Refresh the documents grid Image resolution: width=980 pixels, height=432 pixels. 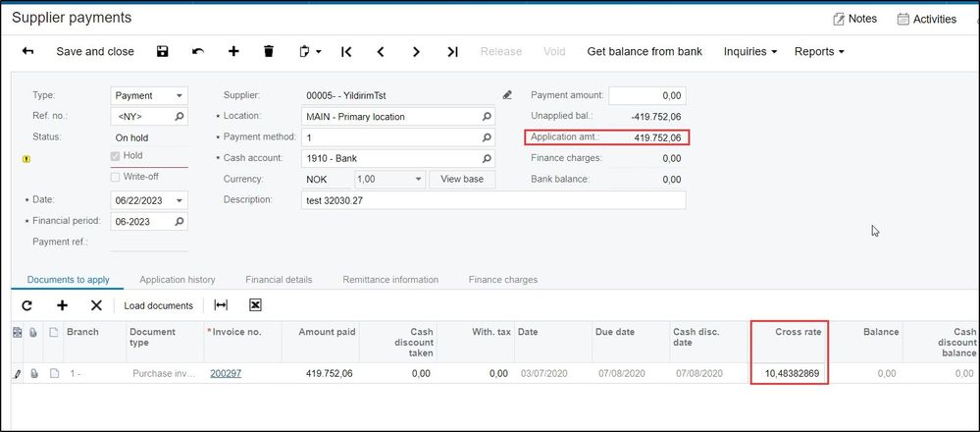[x=26, y=305]
